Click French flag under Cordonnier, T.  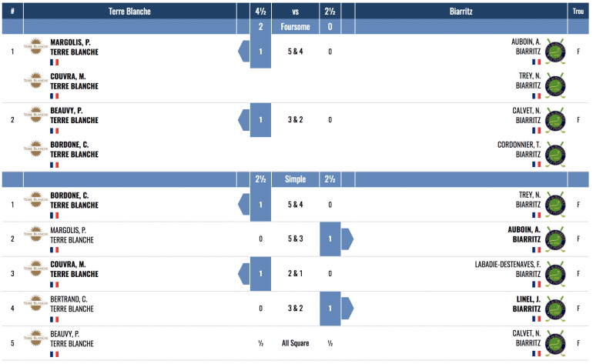535,164
